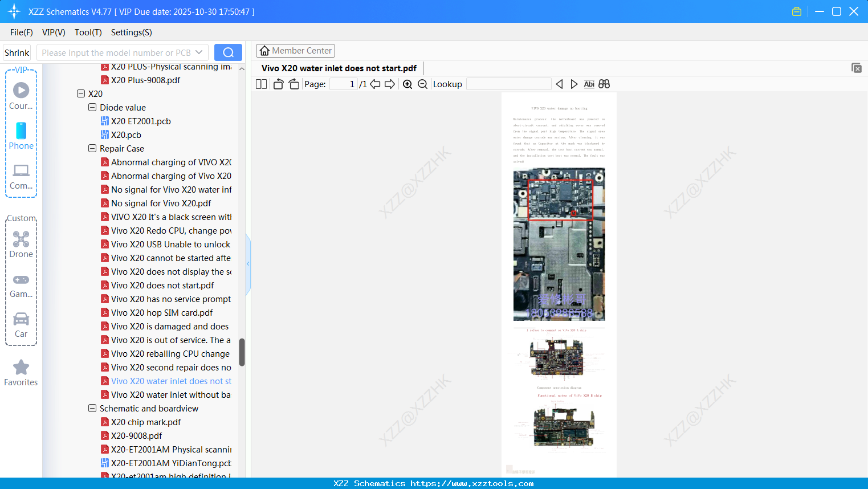This screenshot has height=489, width=868.
Task: Jump to previous lookup result triangle
Action: 559,84
